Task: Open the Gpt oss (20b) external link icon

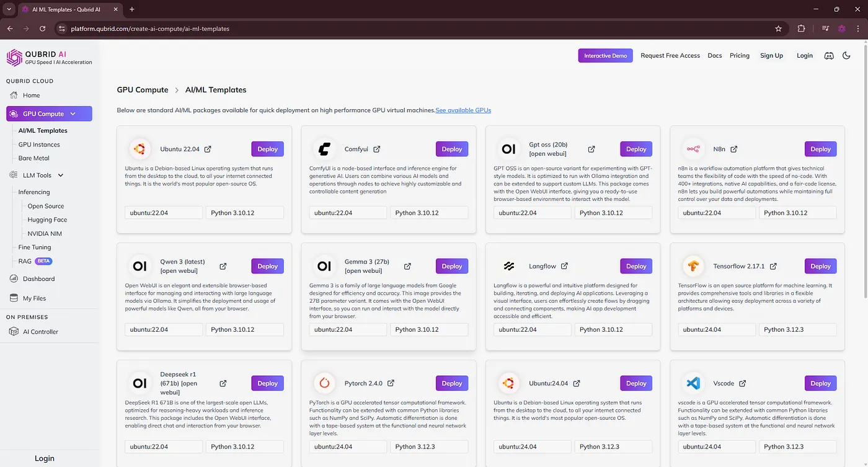Action: coord(591,149)
